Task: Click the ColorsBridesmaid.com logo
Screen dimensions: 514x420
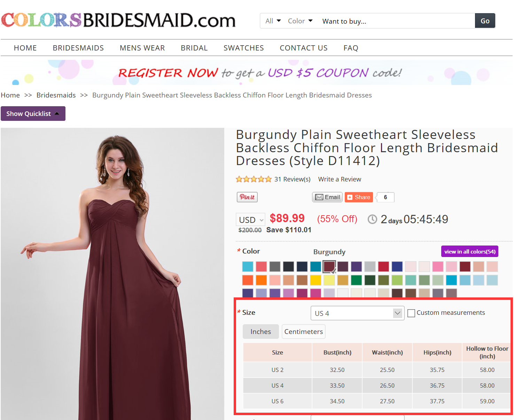Action: coord(118,20)
